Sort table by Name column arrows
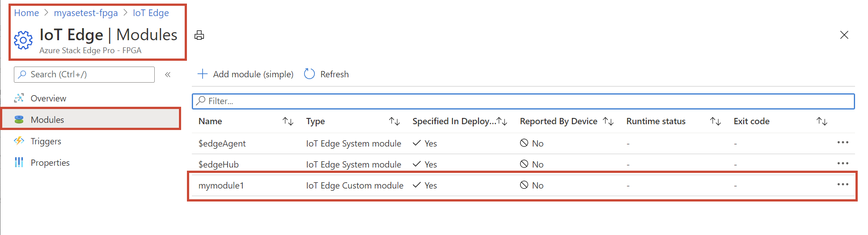868x235 pixels. (288, 122)
